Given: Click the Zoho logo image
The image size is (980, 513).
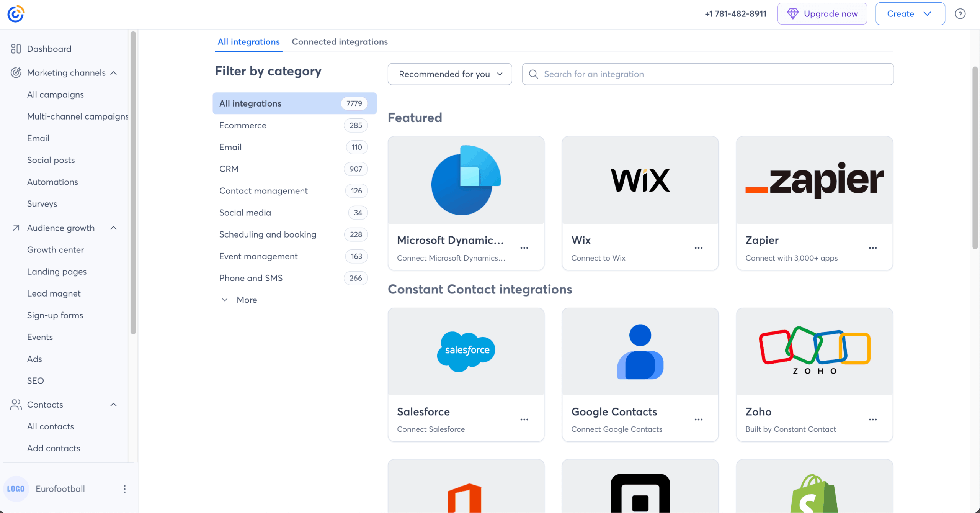Looking at the screenshot, I should (815, 351).
